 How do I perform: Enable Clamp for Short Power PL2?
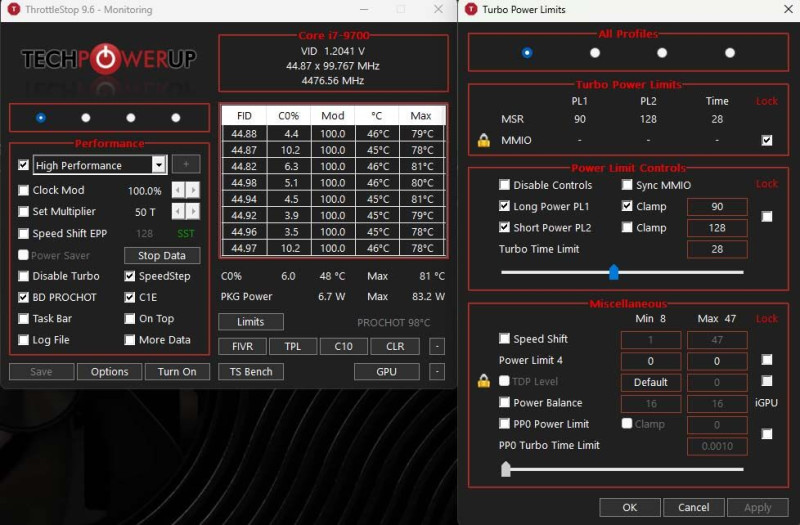(x=627, y=228)
